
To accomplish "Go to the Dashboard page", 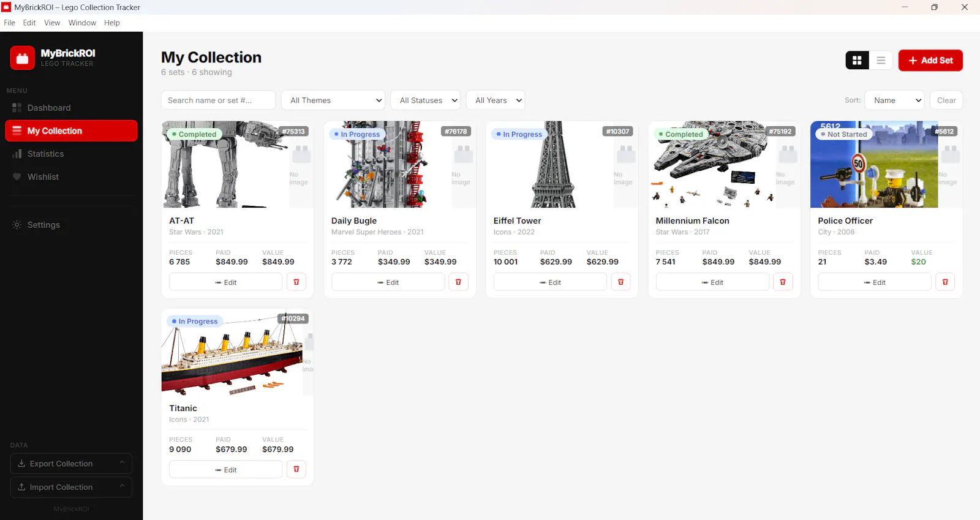I will coord(71,108).
